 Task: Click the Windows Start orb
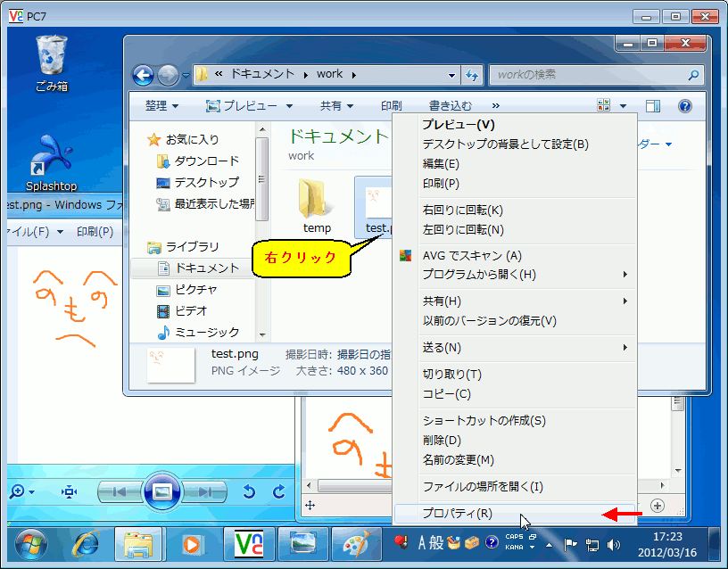click(x=31, y=542)
